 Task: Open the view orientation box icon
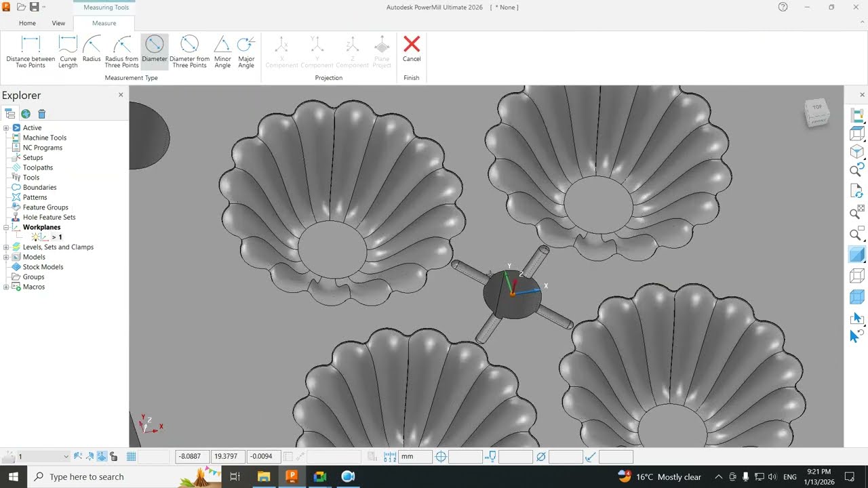tap(857, 134)
